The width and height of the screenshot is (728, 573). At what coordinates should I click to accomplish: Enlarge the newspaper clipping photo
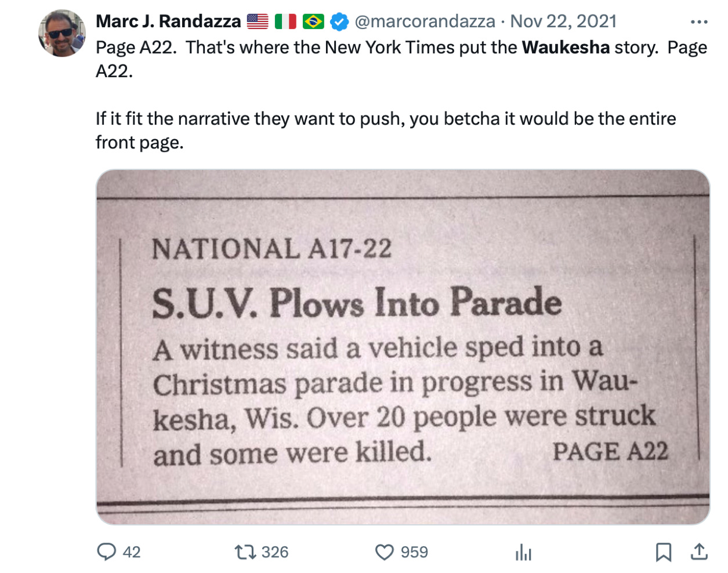tap(403, 347)
